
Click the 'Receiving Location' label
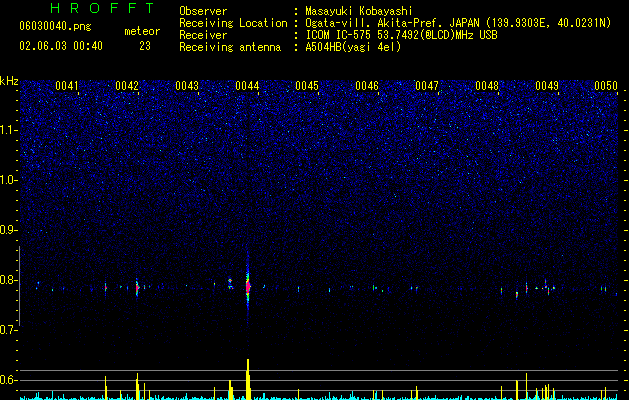[x=233, y=23]
